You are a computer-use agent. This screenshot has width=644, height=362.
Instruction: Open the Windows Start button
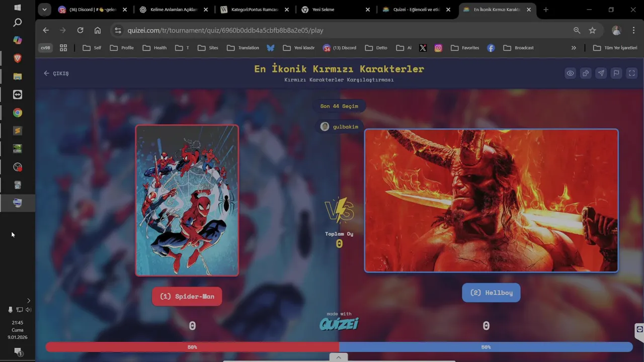pos(18,7)
